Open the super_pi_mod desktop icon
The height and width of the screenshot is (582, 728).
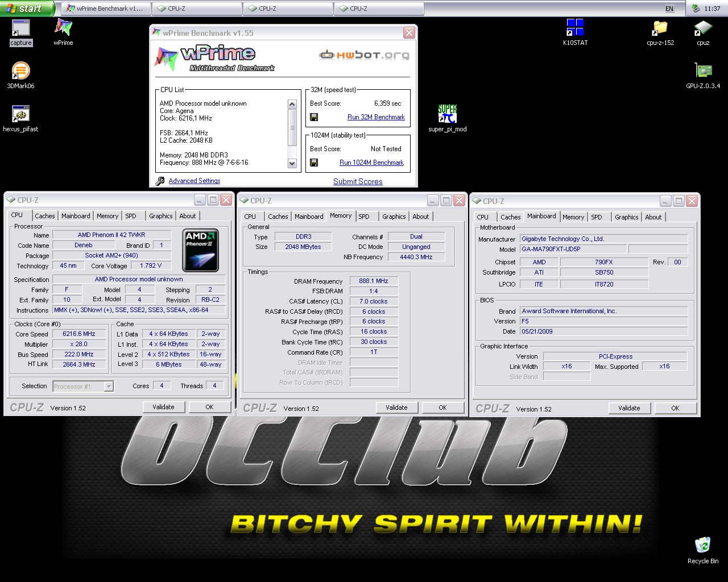click(448, 119)
